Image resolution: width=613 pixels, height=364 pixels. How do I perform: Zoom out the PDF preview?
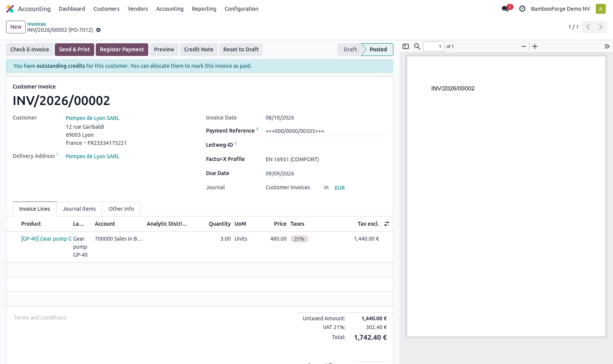pos(523,46)
